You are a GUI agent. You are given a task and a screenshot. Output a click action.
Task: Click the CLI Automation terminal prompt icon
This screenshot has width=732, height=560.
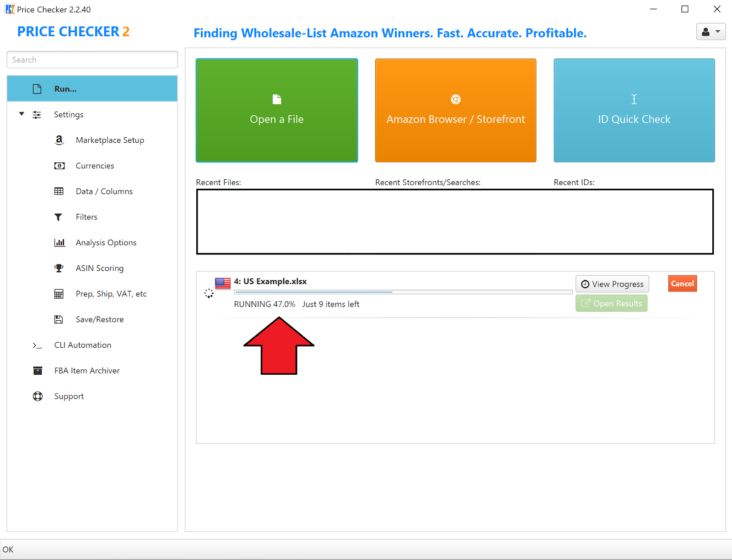coord(38,345)
